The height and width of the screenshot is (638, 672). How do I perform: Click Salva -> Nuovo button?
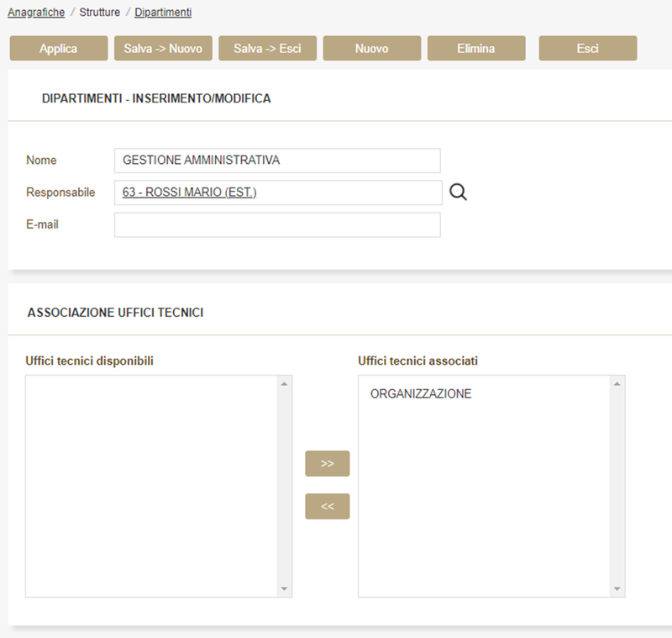click(x=163, y=49)
